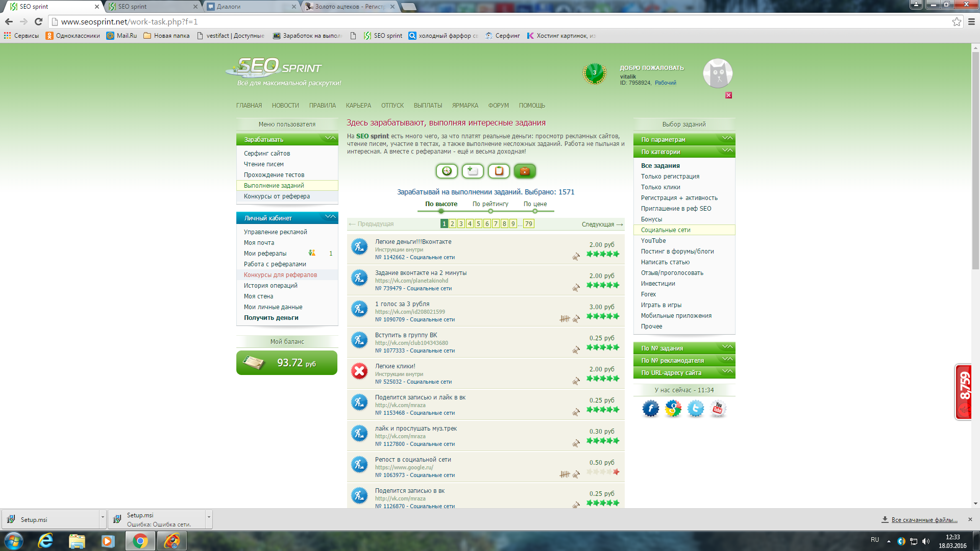Open the ФОРУМ menu item
980x551 pixels.
pos(498,106)
